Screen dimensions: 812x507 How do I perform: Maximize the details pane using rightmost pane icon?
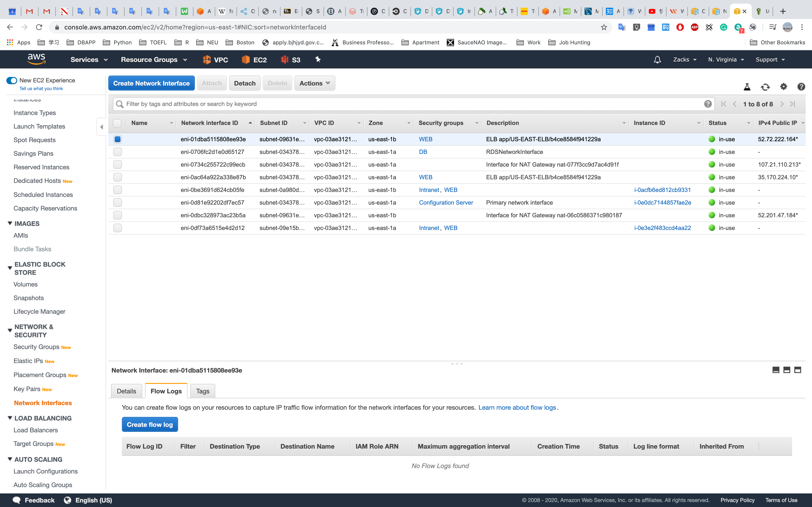797,370
